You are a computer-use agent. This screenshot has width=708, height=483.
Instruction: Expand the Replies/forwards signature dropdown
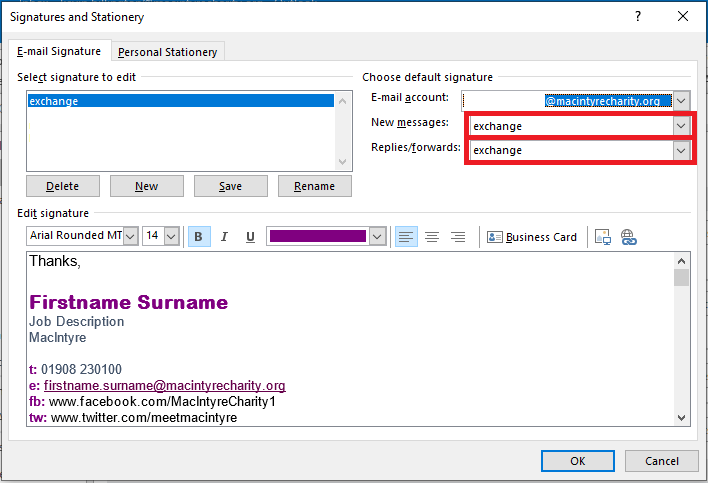(681, 150)
